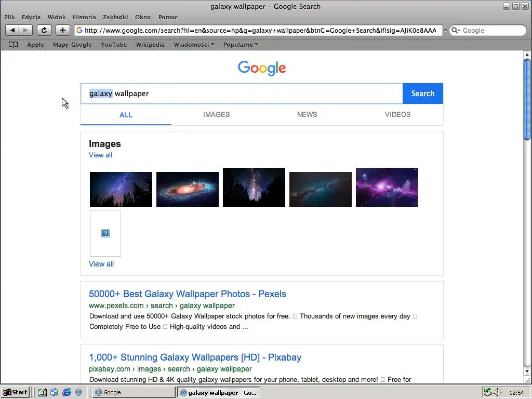Click the magnifier icon in the toolbar search box
The width and height of the screenshot is (532, 399).
[456, 30]
